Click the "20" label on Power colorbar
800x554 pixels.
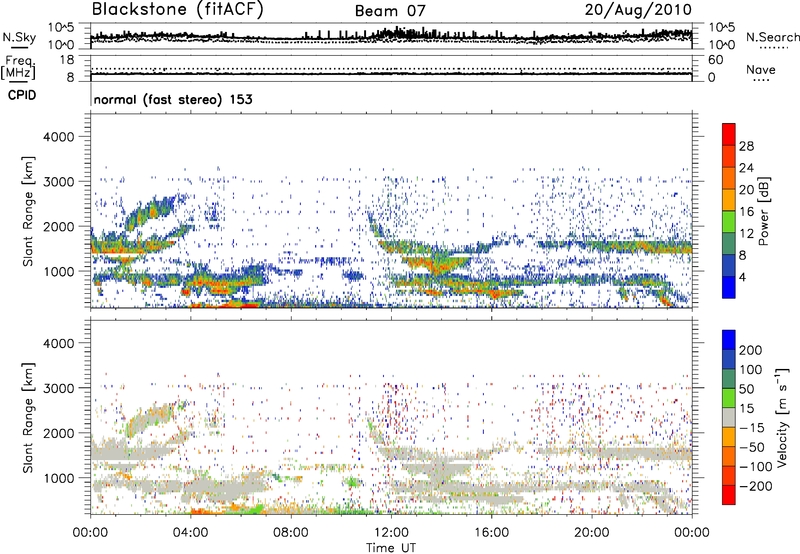pos(746,190)
